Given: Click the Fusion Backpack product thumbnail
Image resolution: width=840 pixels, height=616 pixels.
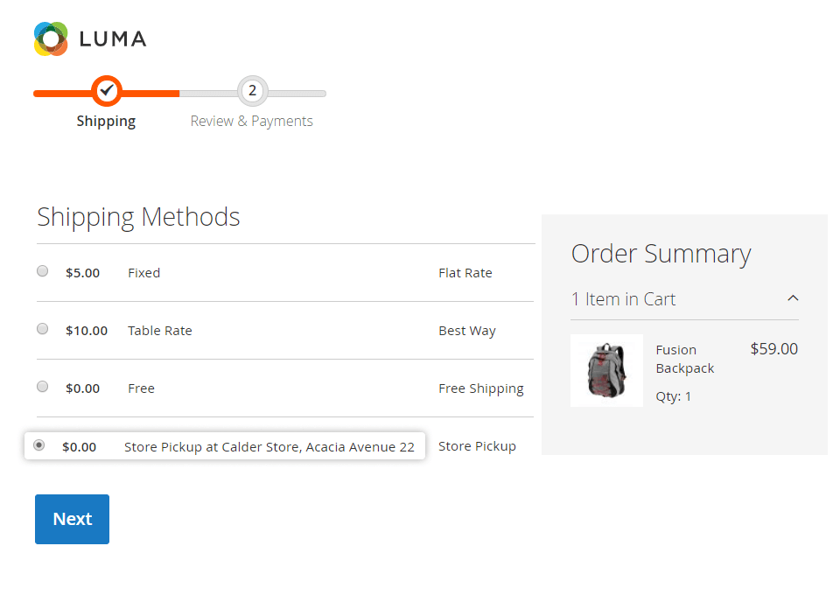Looking at the screenshot, I should pos(606,370).
